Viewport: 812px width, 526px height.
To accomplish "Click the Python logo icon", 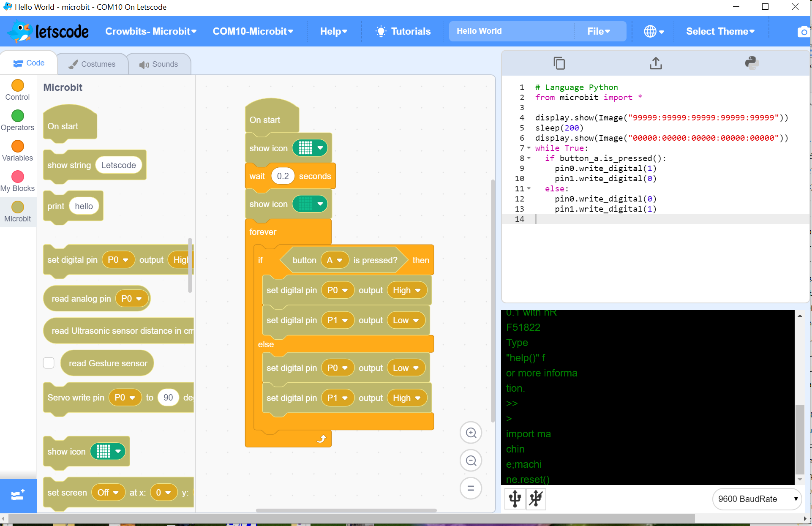I will coord(752,63).
